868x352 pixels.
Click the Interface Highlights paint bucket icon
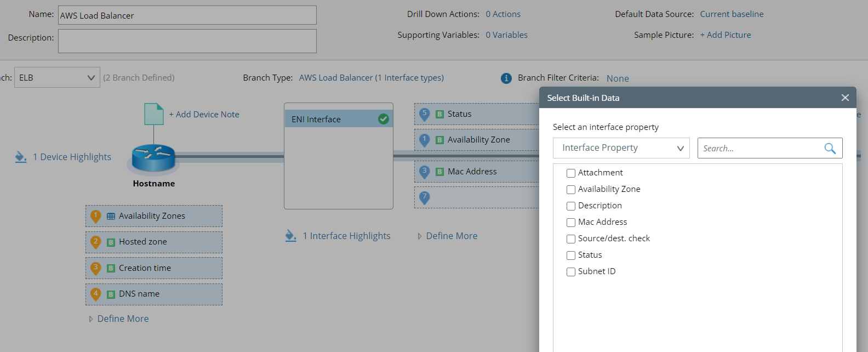(291, 236)
